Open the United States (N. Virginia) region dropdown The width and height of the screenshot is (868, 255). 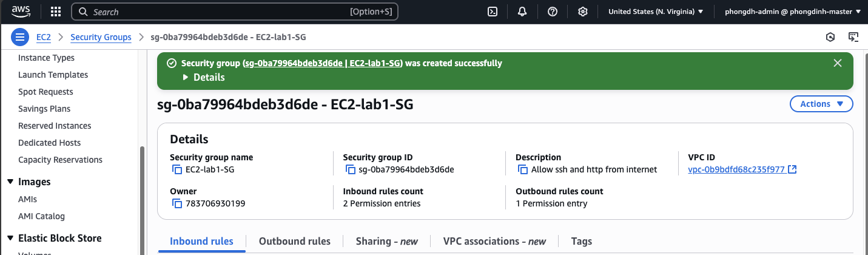[x=656, y=12]
